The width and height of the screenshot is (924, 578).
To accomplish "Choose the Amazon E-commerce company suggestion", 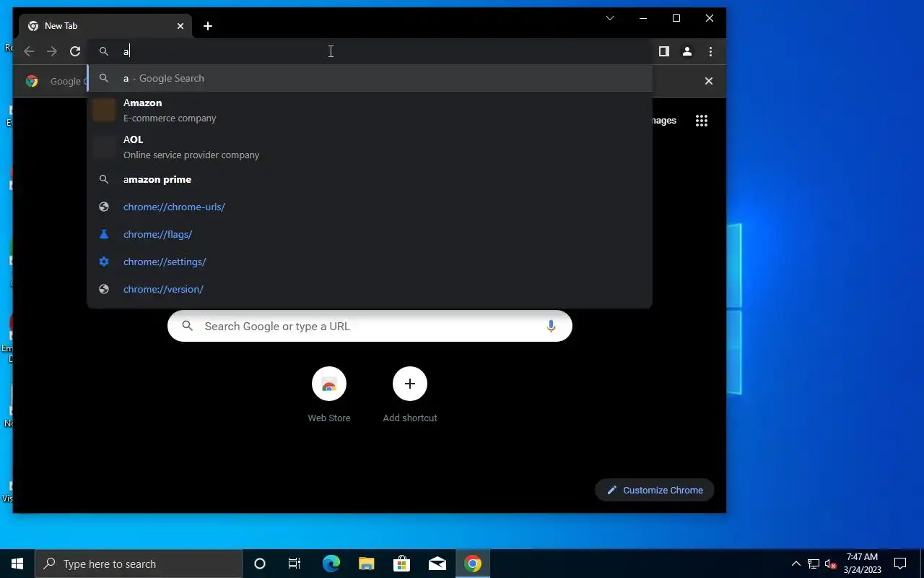I will [370, 110].
